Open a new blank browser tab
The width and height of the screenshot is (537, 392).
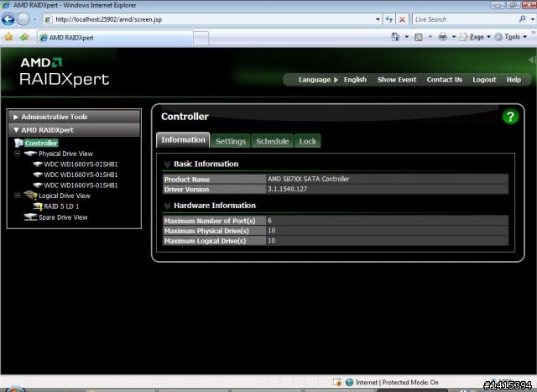201,38
